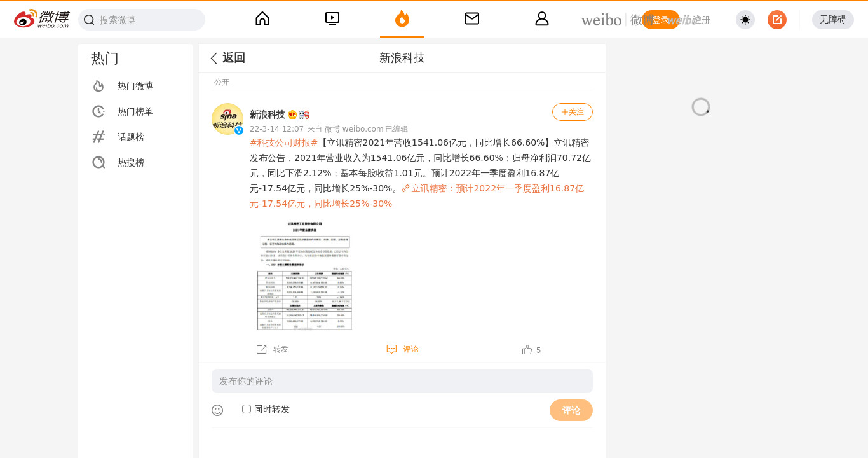Select 热门榜单 in the sidebar
Screen dimensions: 868x458
(135, 111)
